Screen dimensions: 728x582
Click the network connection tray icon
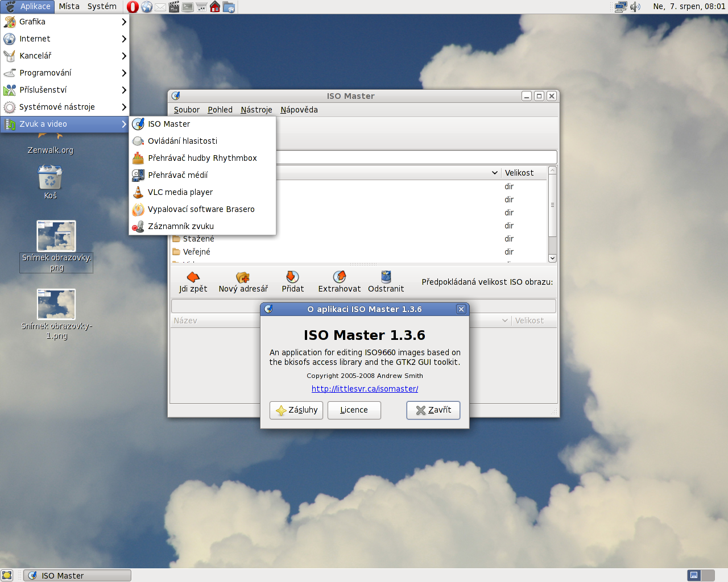pos(621,7)
